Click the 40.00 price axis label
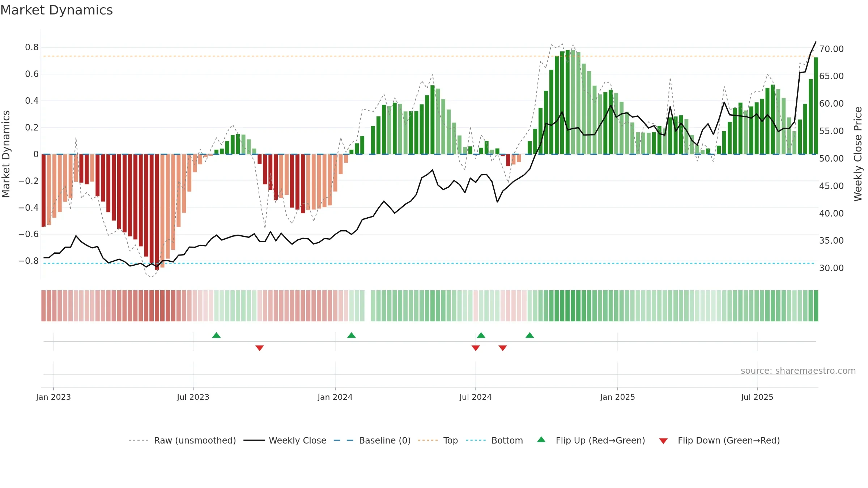 pos(831,213)
